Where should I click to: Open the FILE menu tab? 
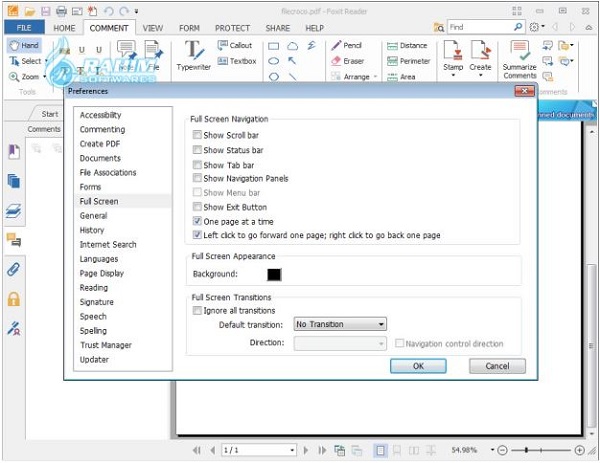(x=22, y=28)
